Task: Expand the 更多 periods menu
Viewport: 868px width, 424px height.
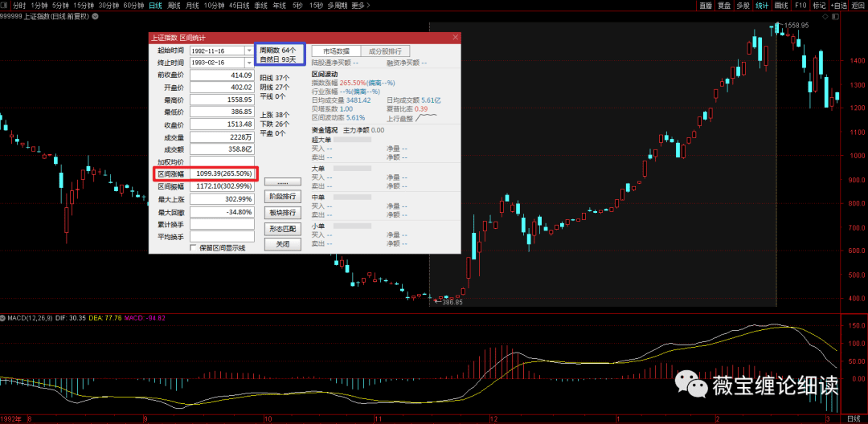Action: tap(360, 6)
